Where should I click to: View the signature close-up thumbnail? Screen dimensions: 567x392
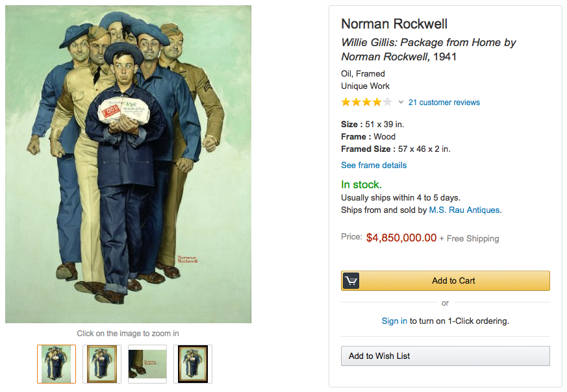(147, 363)
